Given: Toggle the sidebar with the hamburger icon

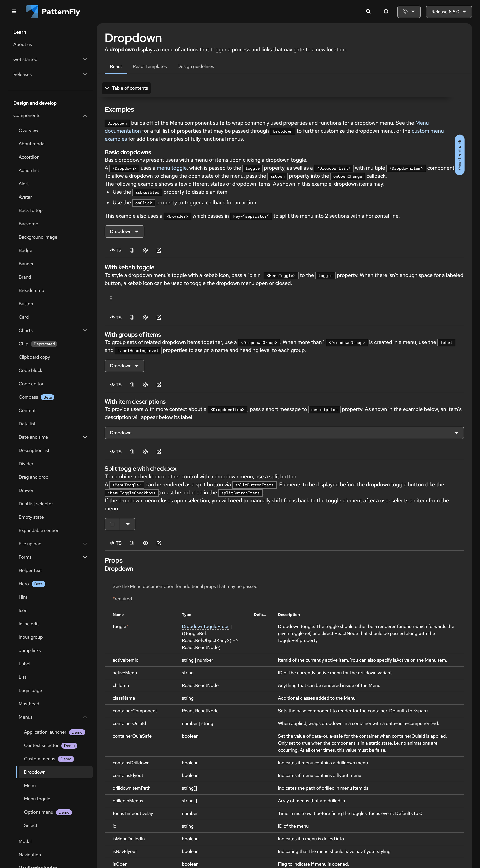Looking at the screenshot, I should point(14,11).
